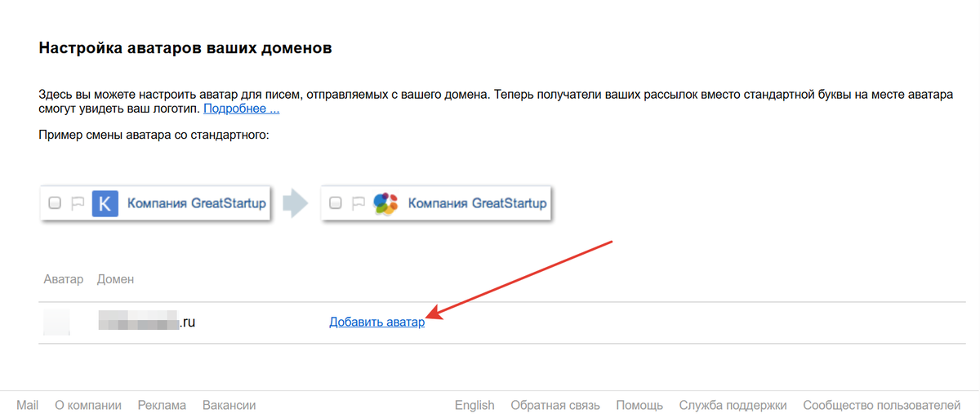The height and width of the screenshot is (418, 980).
Task: Click the heading "Настройка аватаров ваших доменов"
Action: point(185,47)
